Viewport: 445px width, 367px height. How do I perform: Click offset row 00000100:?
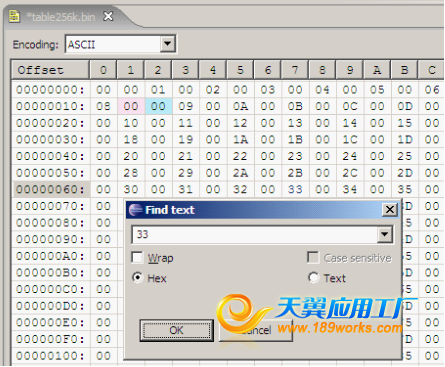tap(51, 356)
